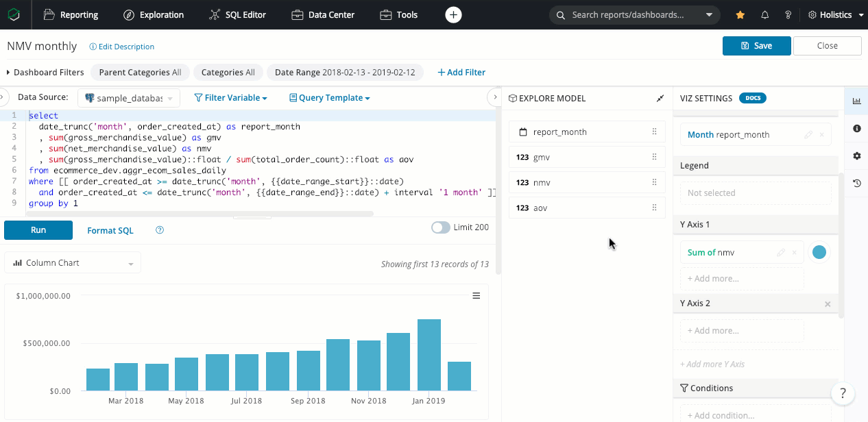Open the Holistics account dropdown
This screenshot has height=422, width=868.
(x=836, y=14)
